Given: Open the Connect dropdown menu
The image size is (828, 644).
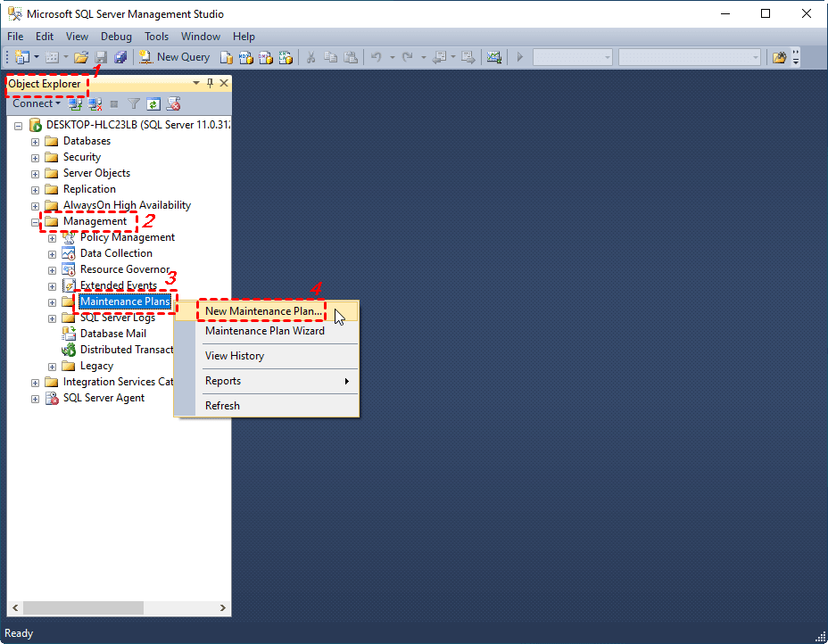Looking at the screenshot, I should coord(33,103).
